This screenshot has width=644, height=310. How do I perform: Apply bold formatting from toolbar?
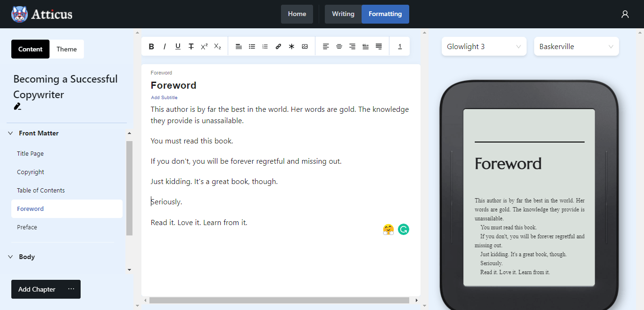151,46
